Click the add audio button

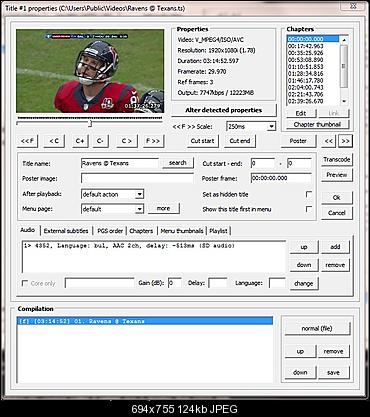(335, 247)
